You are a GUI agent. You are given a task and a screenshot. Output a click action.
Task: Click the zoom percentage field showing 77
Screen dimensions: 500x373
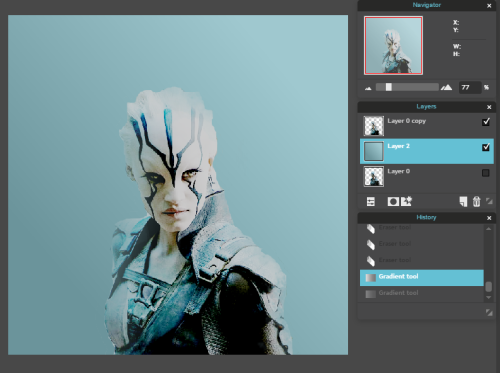[470, 87]
